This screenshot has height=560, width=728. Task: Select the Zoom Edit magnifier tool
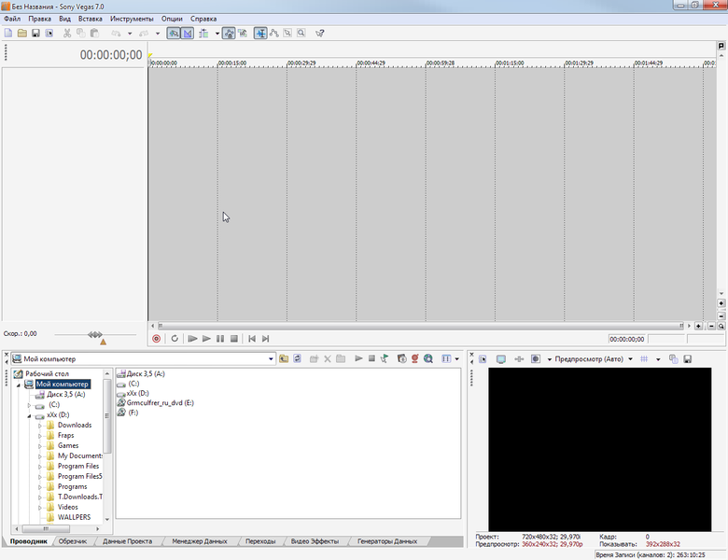(x=301, y=34)
